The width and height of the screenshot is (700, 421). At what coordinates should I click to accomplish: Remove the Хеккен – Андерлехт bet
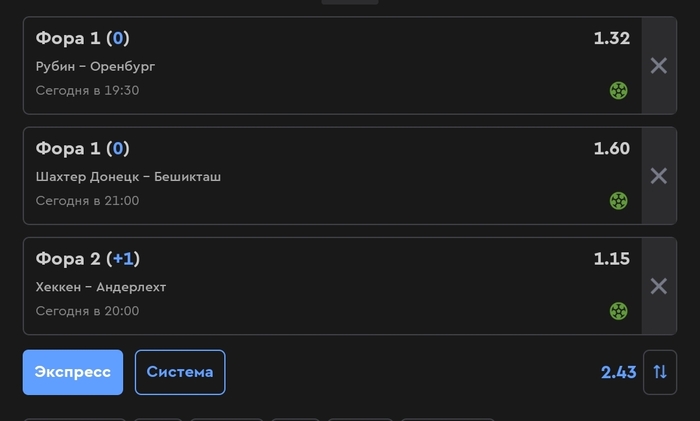[659, 286]
